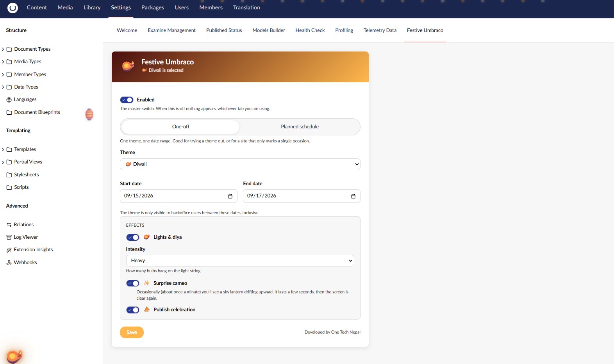614x364 pixels.
Task: Open the Document Types folder icon
Action: point(9,49)
